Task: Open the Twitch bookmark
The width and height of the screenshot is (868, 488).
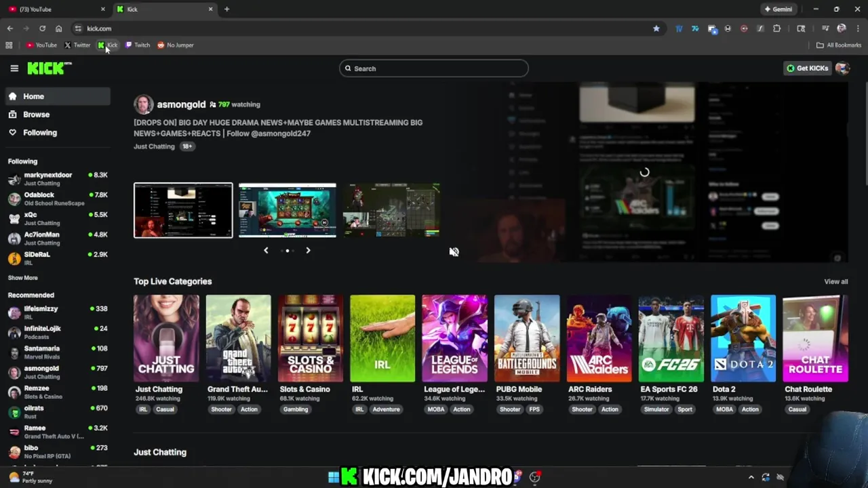Action: click(x=138, y=45)
